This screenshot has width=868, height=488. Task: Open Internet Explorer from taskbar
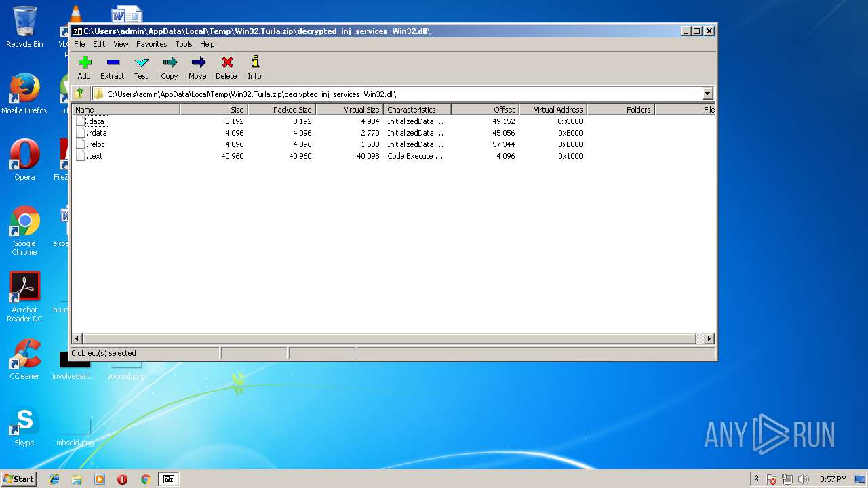coord(54,479)
